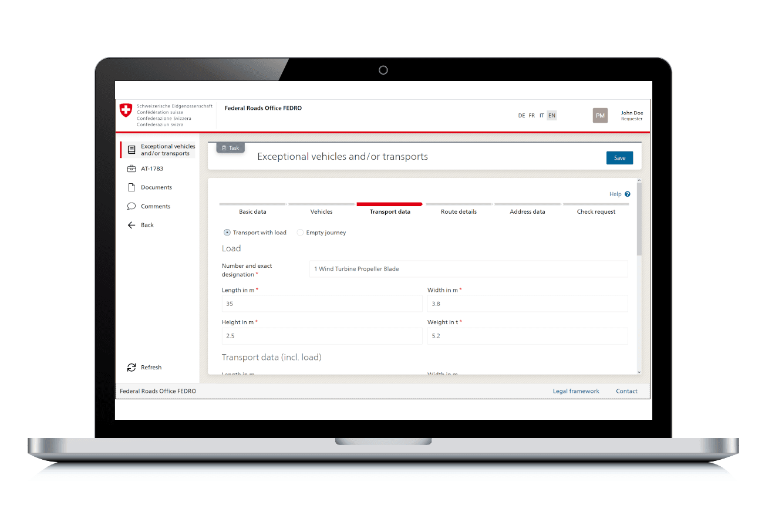The height and width of the screenshot is (532, 765).
Task: Go to Basic data step
Action: tap(252, 211)
